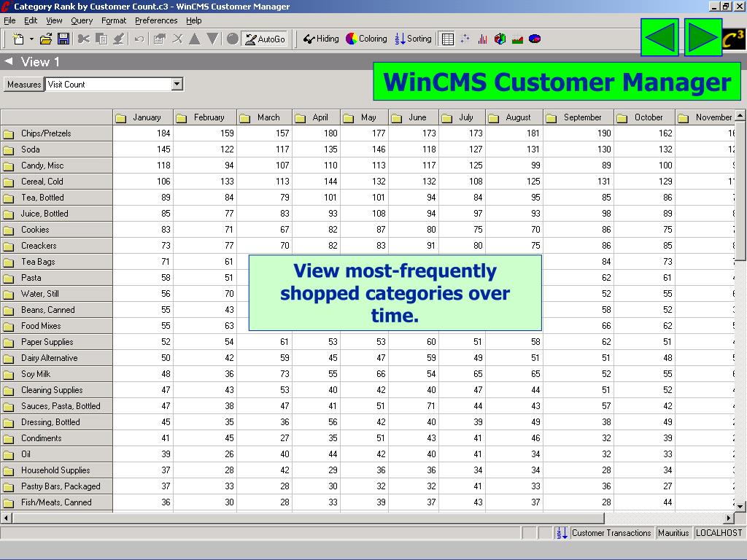Click the status bar sorting icon
The height and width of the screenshot is (560, 747).
click(x=562, y=533)
